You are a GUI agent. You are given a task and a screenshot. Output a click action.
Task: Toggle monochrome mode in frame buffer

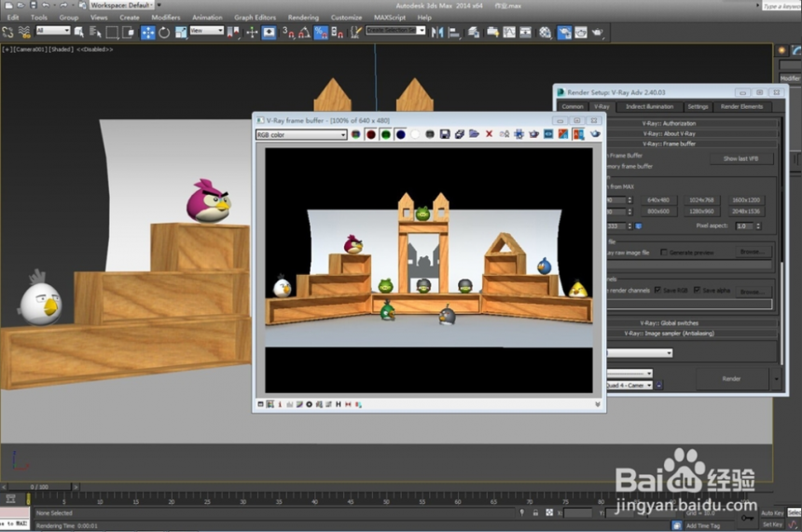tap(430, 134)
